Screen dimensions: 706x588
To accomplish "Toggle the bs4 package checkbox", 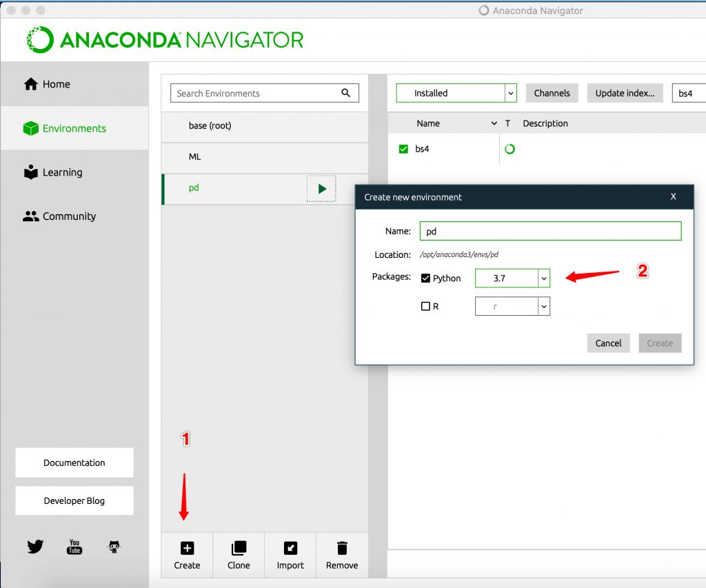I will click(403, 149).
